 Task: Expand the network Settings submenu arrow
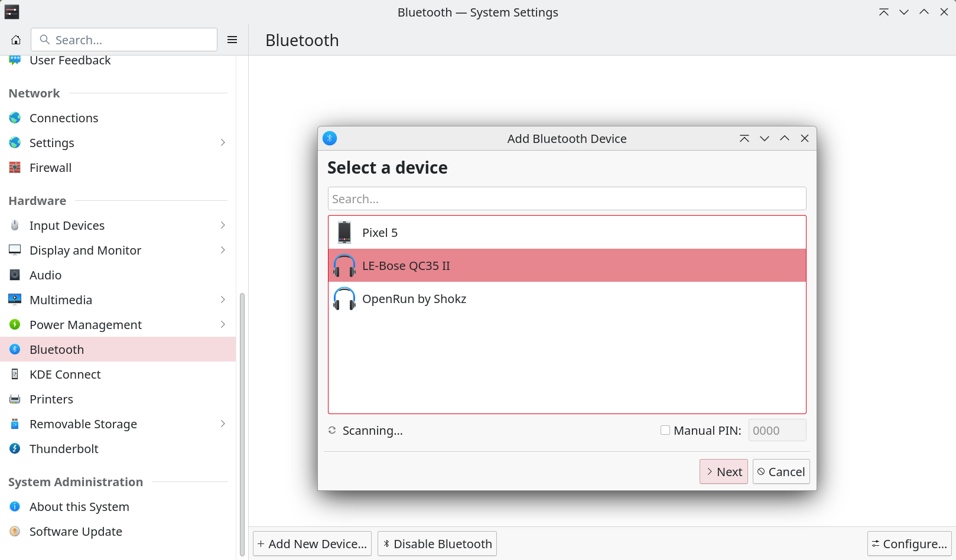[x=223, y=142]
